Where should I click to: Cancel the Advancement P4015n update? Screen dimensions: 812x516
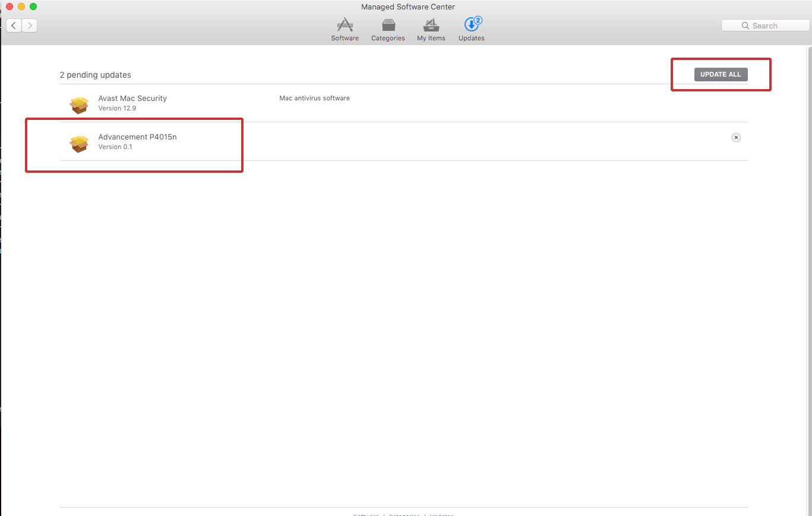(736, 137)
